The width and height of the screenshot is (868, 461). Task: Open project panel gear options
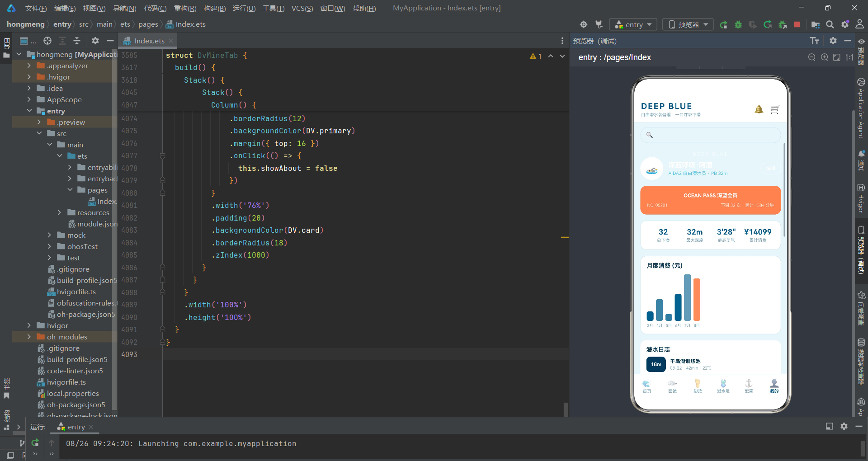(95, 41)
